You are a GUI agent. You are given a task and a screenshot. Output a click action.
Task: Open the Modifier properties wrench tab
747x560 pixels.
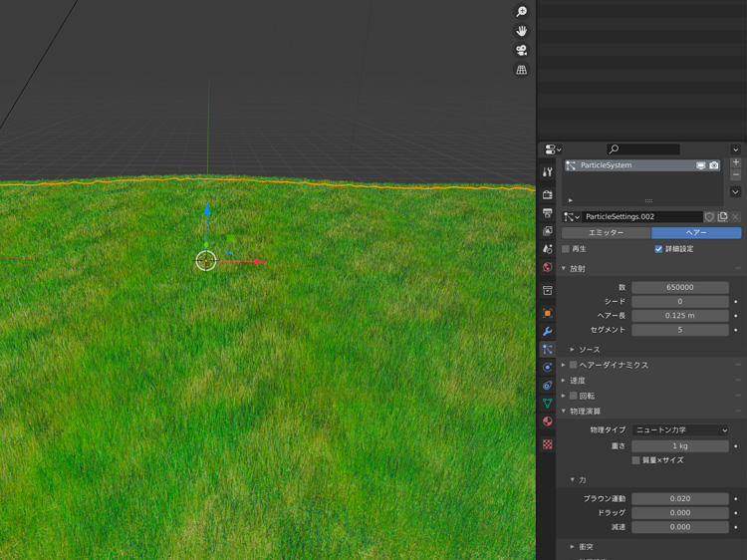(x=547, y=331)
